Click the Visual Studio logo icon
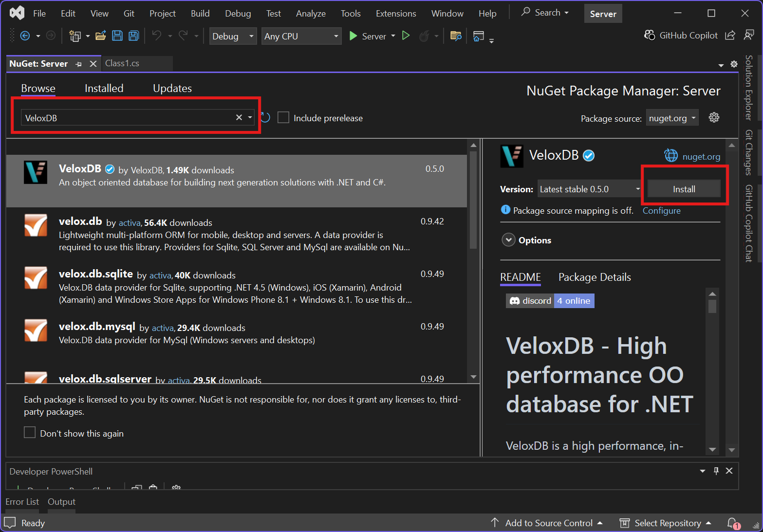The height and width of the screenshot is (532, 763). click(x=17, y=13)
